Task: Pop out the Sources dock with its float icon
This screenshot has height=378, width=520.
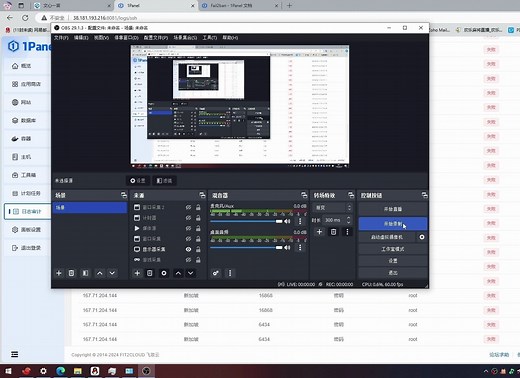Action: coord(202,195)
